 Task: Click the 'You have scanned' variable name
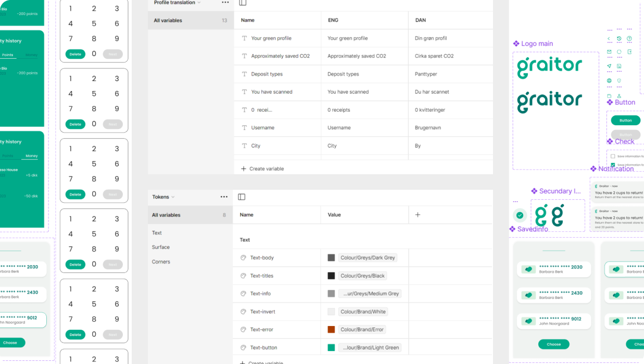(272, 92)
